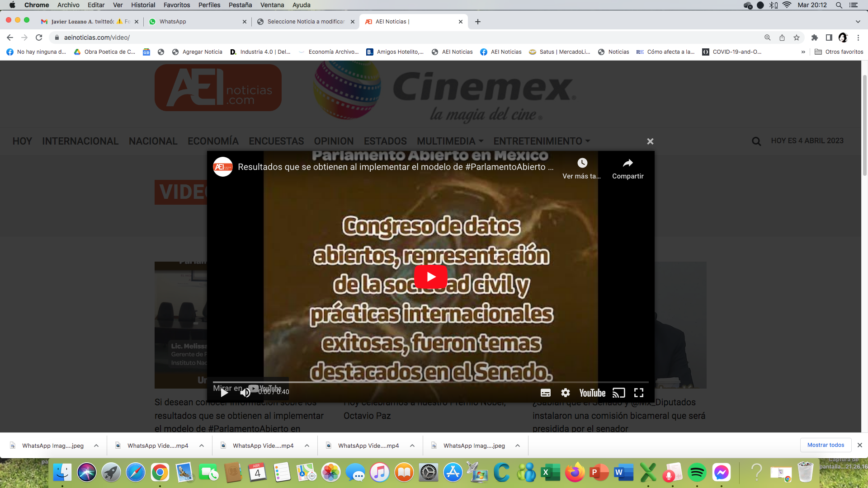The height and width of the screenshot is (488, 868).
Task: Open video on YouTube via logo
Action: [592, 393]
